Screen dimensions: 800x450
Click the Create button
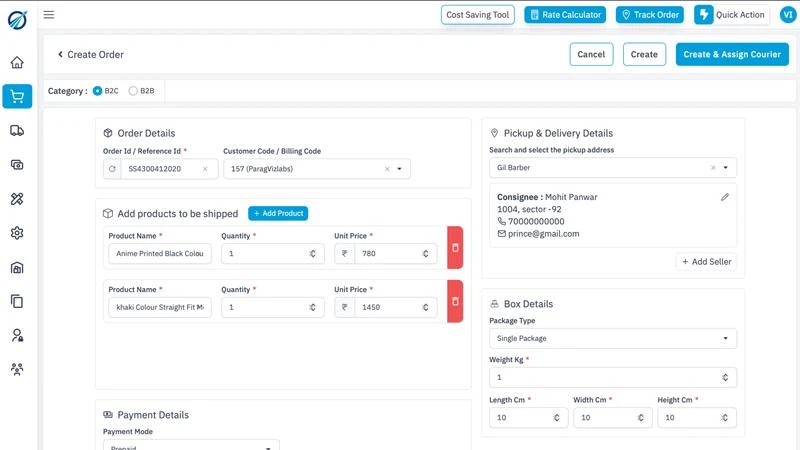pyautogui.click(x=644, y=54)
